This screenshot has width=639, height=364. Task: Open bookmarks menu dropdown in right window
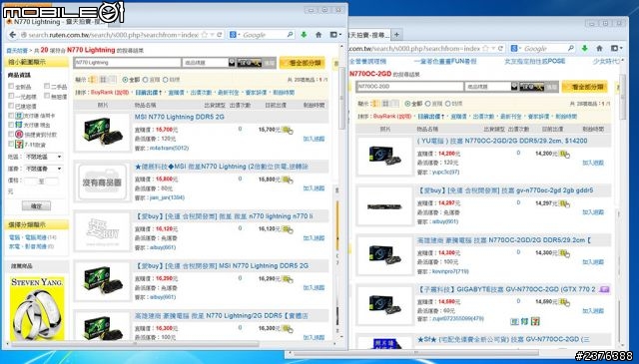tap(616, 49)
